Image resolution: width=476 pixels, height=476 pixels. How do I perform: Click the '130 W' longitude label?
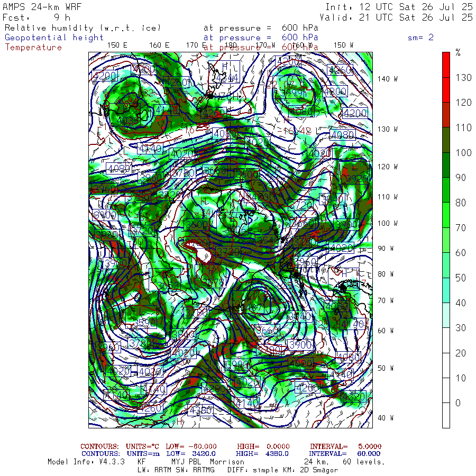(388, 129)
